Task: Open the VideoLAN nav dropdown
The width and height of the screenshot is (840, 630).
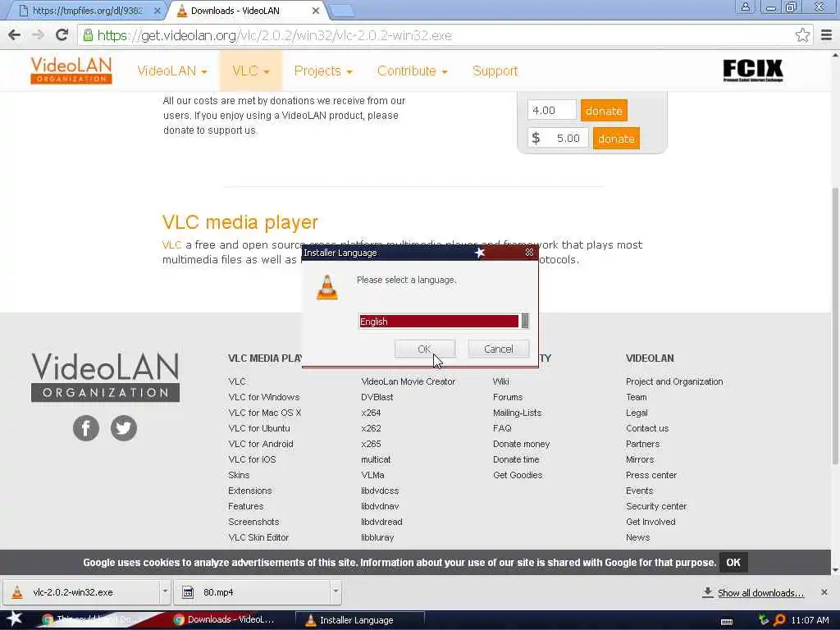Action: 172,71
